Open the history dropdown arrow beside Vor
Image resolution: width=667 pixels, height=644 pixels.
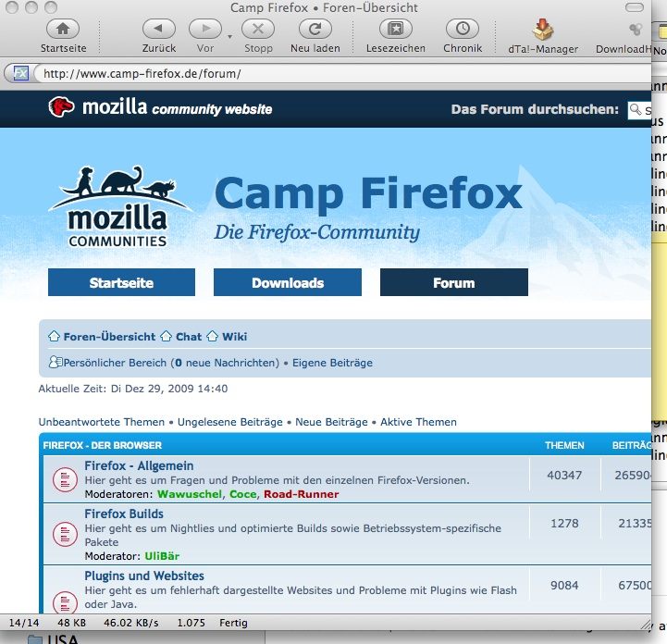tap(229, 37)
